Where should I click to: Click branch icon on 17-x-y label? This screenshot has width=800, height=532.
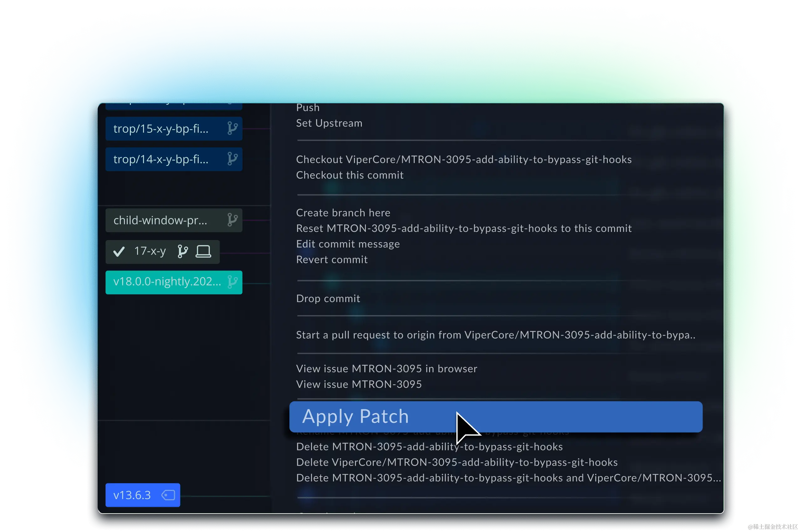pyautogui.click(x=182, y=251)
